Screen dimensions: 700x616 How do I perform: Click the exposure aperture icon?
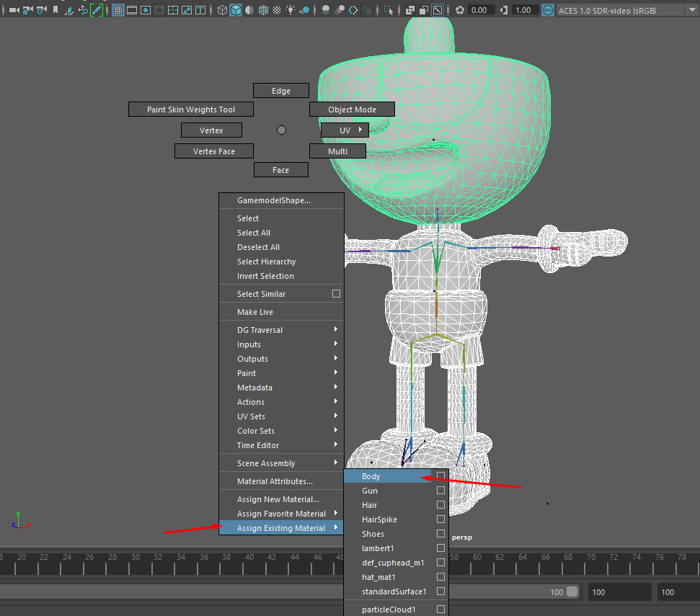pyautogui.click(x=460, y=10)
